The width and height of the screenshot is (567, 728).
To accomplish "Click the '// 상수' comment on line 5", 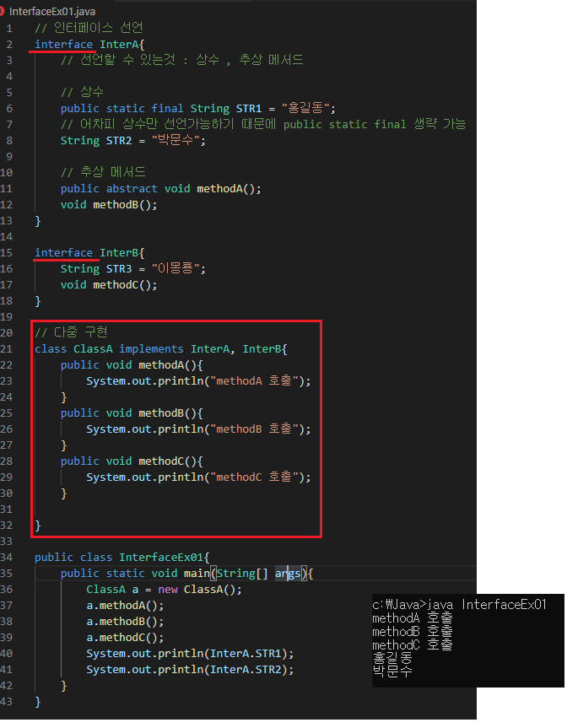I will coord(82,92).
